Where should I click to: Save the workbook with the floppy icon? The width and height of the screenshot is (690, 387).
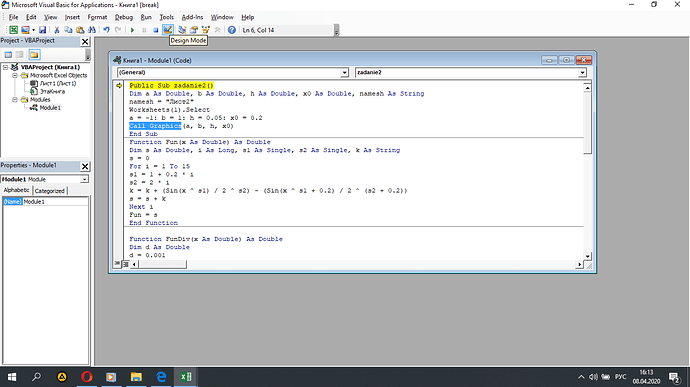click(x=42, y=30)
